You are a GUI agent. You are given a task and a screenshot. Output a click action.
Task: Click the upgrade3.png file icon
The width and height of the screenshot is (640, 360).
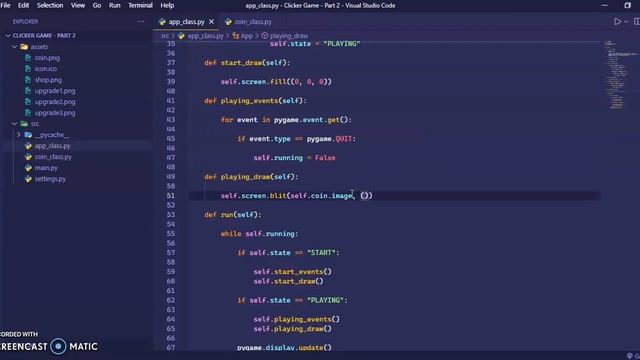28,113
